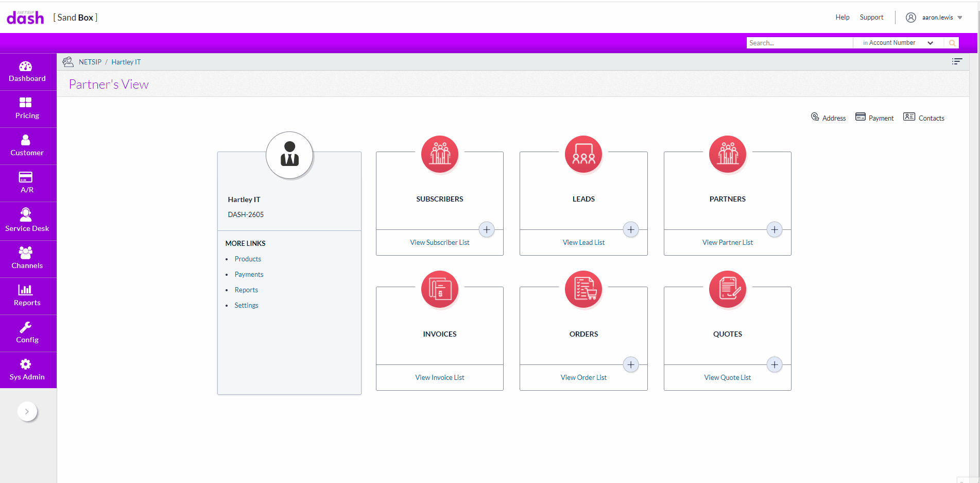This screenshot has width=980, height=483.
Task: Open the list options menu icon
Action: pyautogui.click(x=957, y=61)
